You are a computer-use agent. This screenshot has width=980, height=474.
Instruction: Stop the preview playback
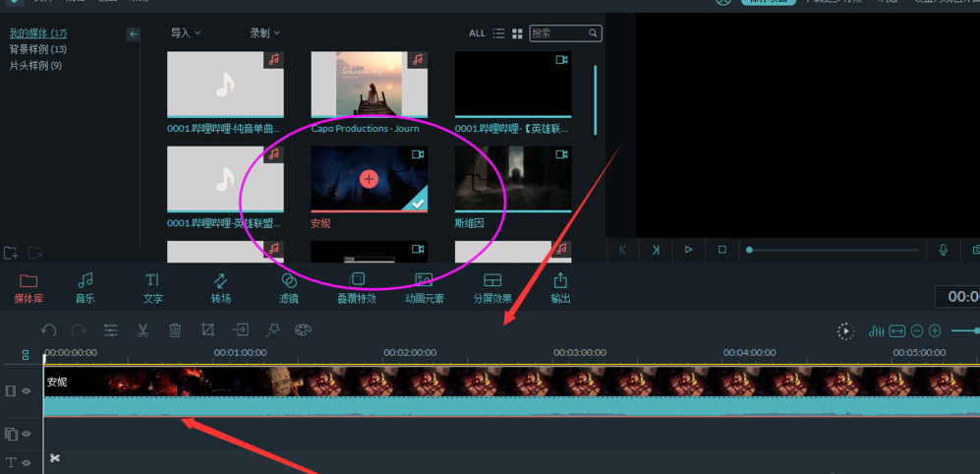coord(721,250)
